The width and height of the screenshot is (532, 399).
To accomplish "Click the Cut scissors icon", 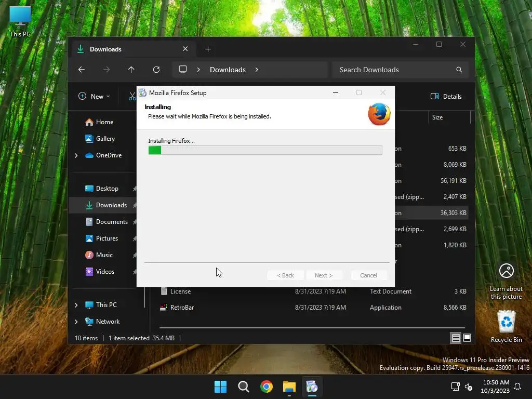I will click(132, 96).
